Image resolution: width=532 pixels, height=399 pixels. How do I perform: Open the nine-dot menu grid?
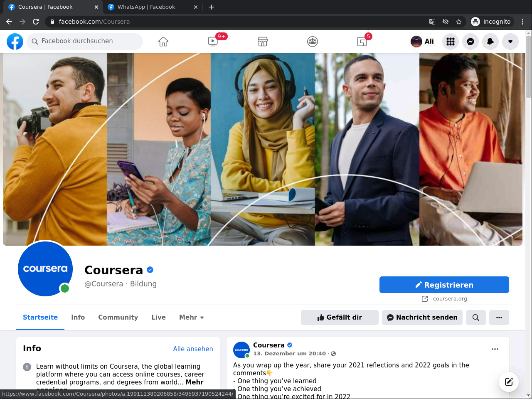451,42
